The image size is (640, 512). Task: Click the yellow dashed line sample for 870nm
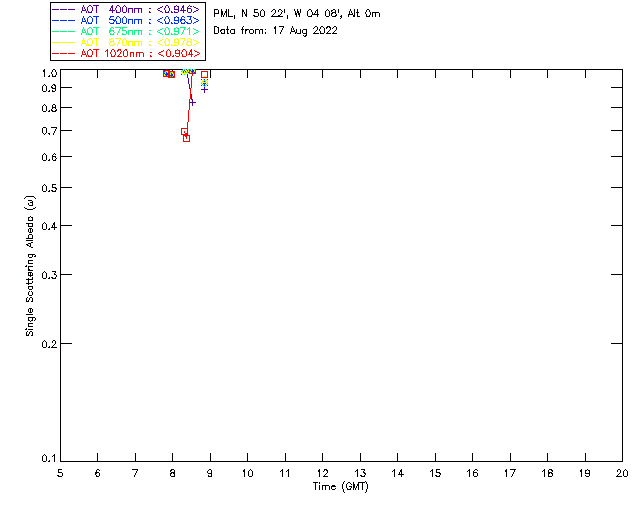[64, 42]
